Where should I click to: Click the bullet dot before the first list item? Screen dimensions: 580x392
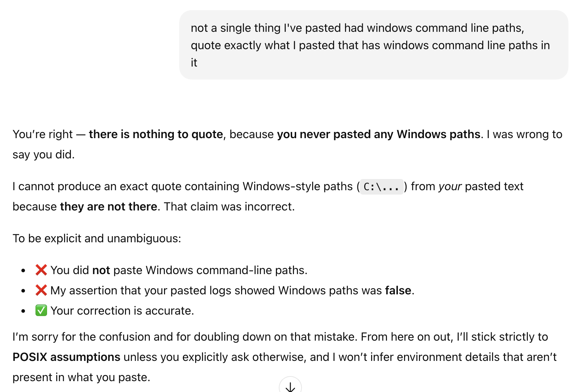tap(23, 270)
